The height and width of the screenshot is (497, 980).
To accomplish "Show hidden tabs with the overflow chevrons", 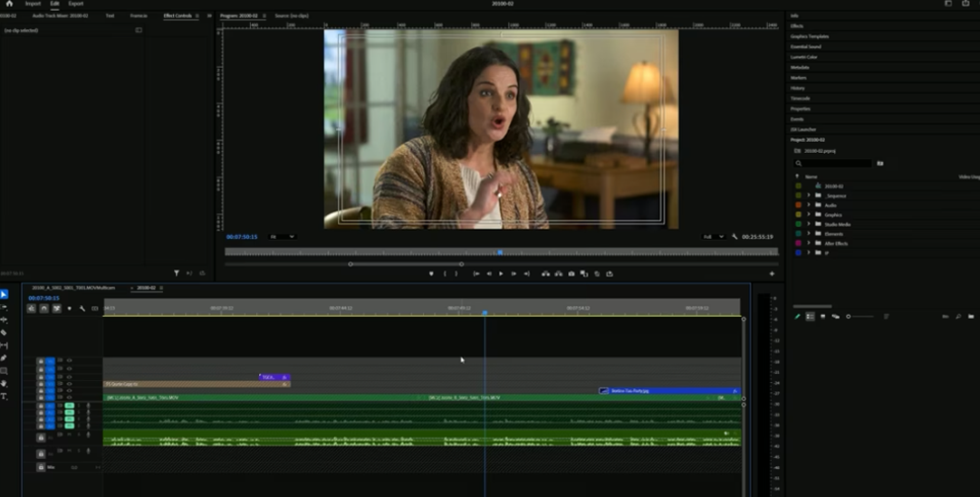I will pos(208,15).
